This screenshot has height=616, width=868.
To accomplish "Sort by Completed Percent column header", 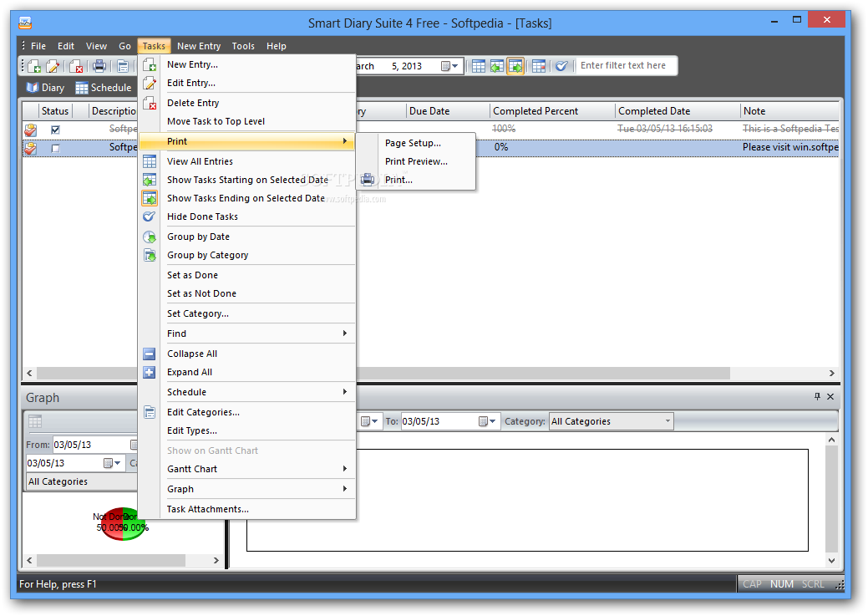I will coord(552,111).
